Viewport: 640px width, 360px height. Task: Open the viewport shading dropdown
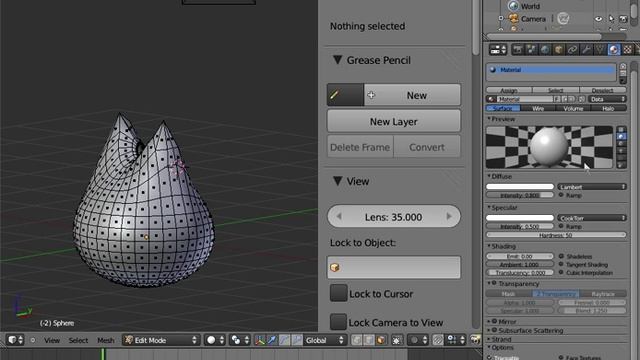(x=216, y=340)
